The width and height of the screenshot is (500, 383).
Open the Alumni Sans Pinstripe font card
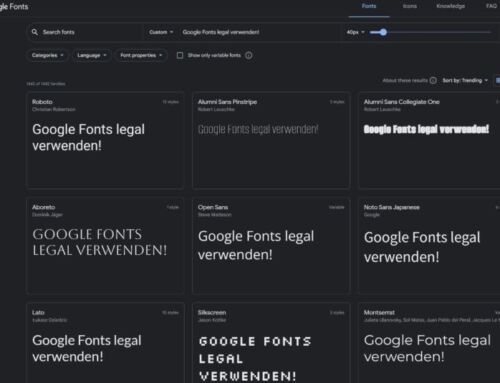[x=271, y=141]
